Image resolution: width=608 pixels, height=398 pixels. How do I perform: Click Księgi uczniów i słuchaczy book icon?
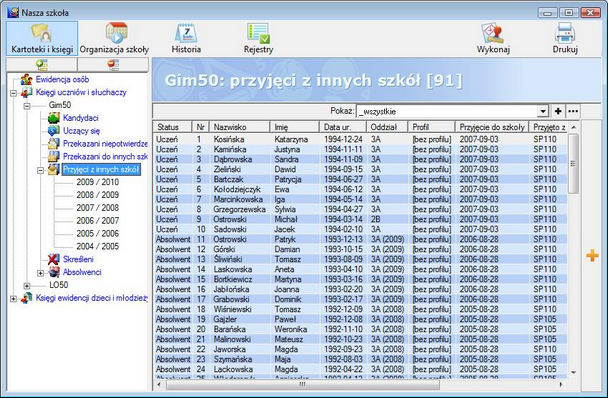point(26,92)
